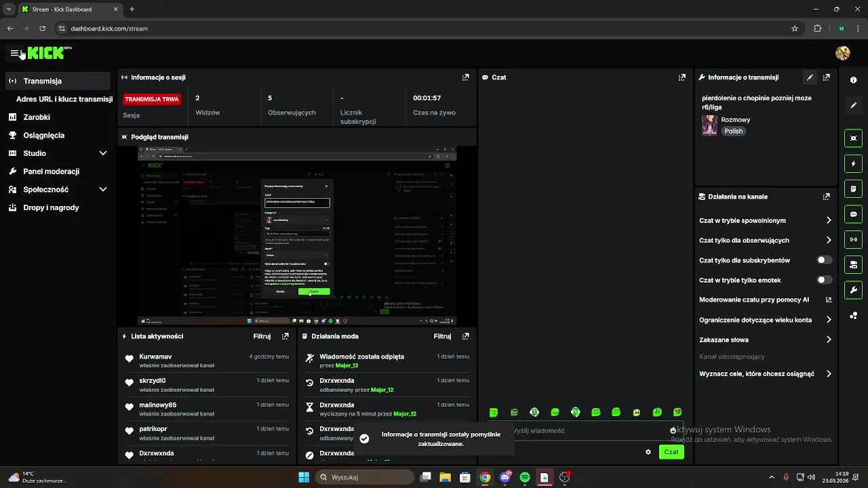The width and height of the screenshot is (868, 488).
Task: Toggle the stream preview widget in the right sidebar
Action: click(853, 138)
